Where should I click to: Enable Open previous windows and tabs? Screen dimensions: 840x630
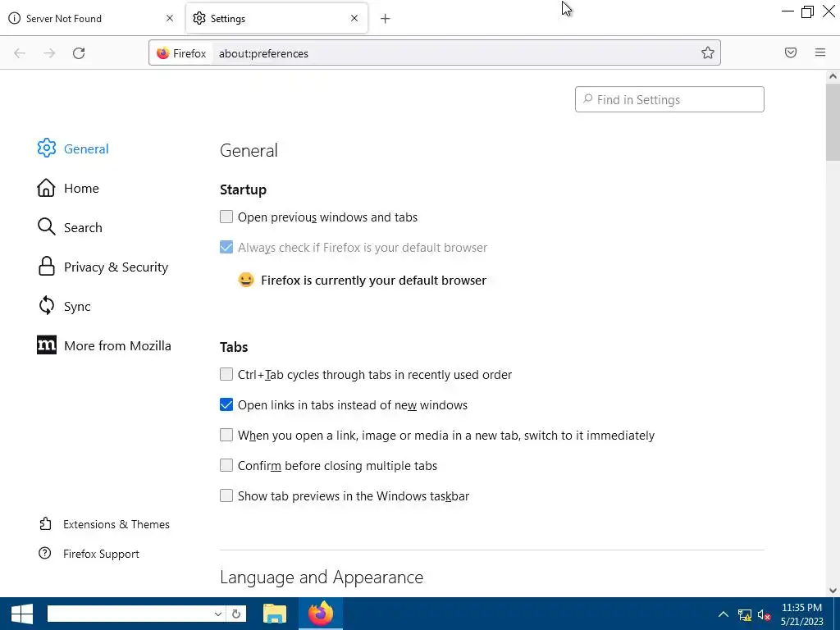click(x=226, y=217)
